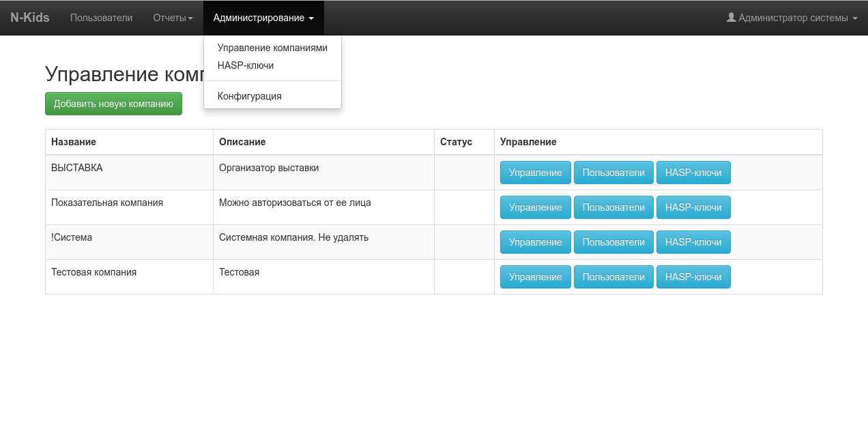The height and width of the screenshot is (446, 868).
Task: Collapse the Администрирование dropdown menu
Action: tap(263, 18)
